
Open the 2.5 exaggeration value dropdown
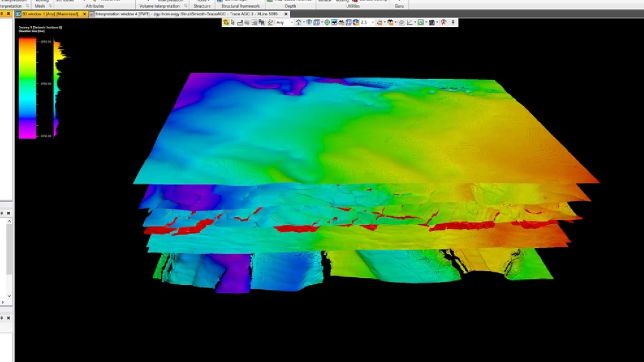click(372, 23)
